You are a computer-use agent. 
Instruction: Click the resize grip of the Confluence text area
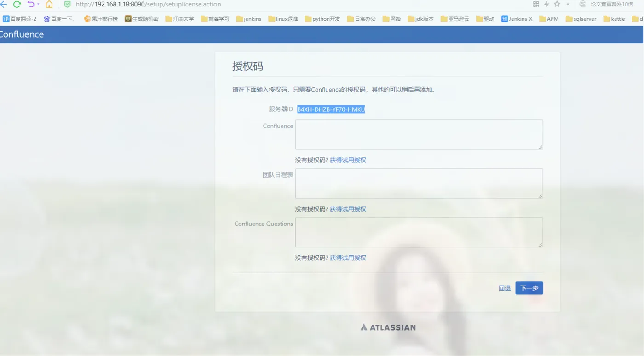coord(540,147)
